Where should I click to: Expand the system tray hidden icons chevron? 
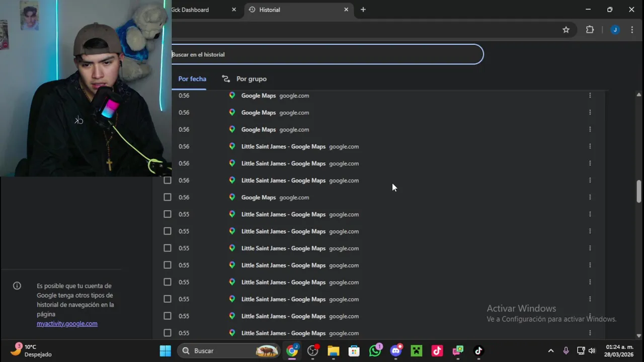tap(551, 351)
